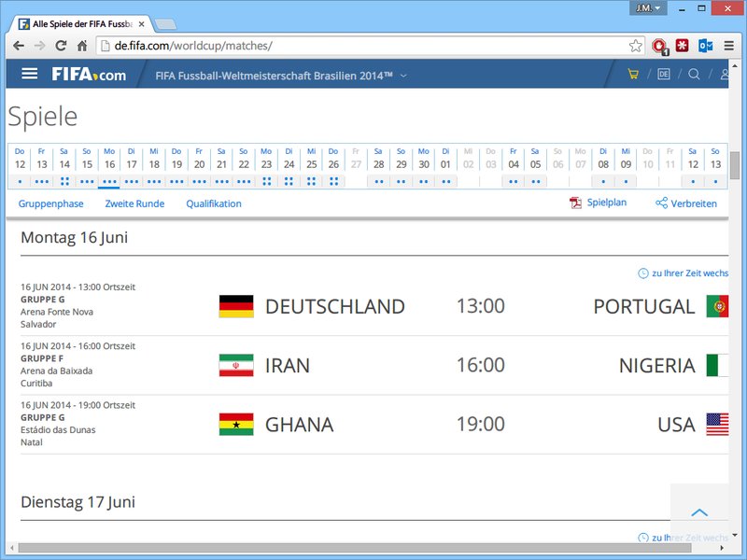The height and width of the screenshot is (560, 747).
Task: Open the Deutschland team link
Action: 335,306
